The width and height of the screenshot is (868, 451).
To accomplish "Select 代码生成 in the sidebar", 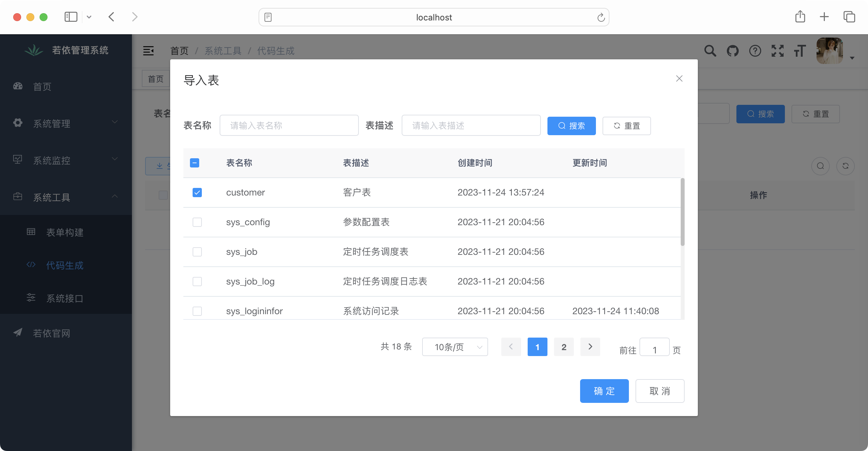I will click(65, 265).
